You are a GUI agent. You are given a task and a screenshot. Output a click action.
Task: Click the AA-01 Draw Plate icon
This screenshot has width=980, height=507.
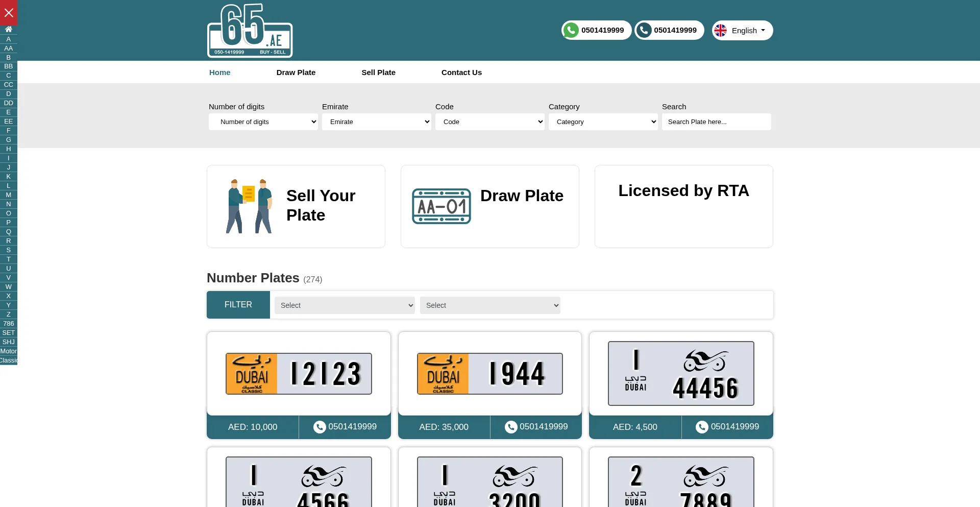click(441, 206)
